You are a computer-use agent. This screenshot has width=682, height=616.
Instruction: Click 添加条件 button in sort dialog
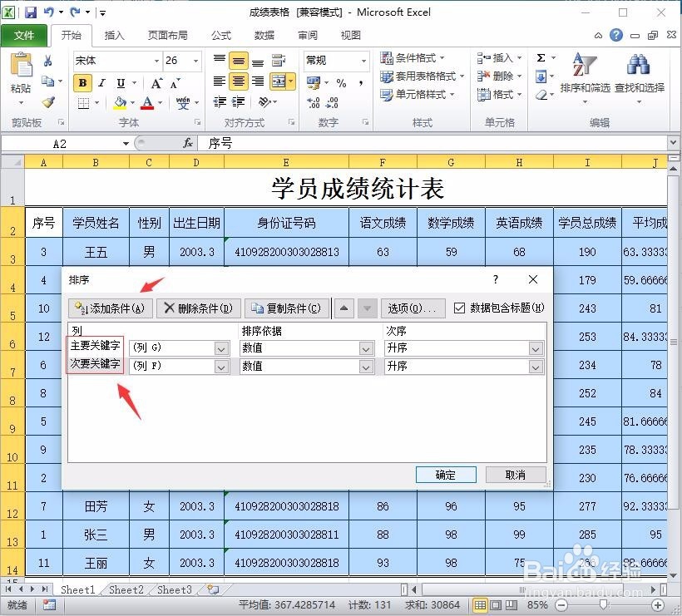click(111, 308)
